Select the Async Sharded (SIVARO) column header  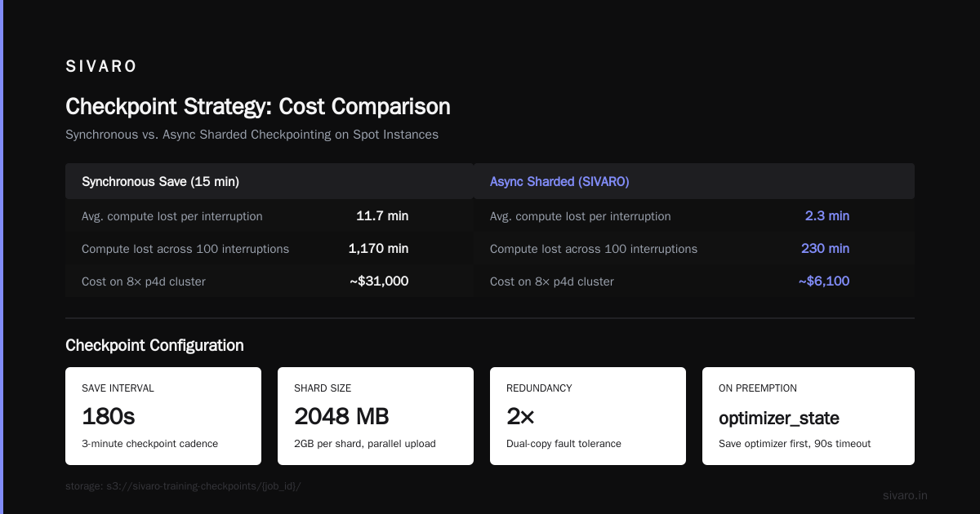pyautogui.click(x=694, y=181)
